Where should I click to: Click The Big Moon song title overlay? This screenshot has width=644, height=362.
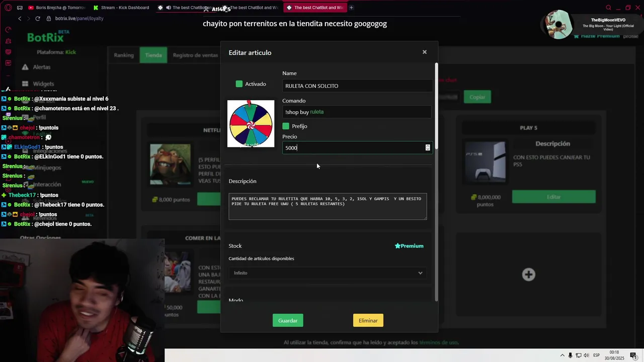point(608,27)
